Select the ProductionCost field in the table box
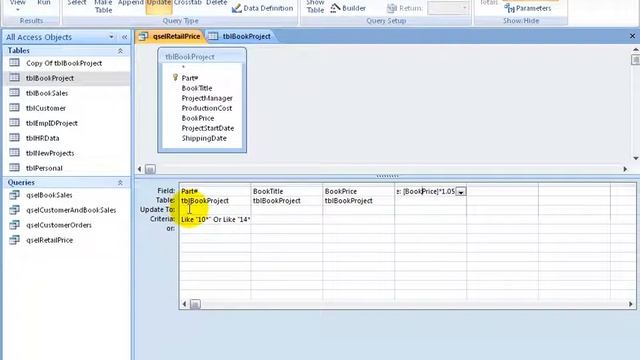Screen dimensions: 640x360 click(x=207, y=108)
